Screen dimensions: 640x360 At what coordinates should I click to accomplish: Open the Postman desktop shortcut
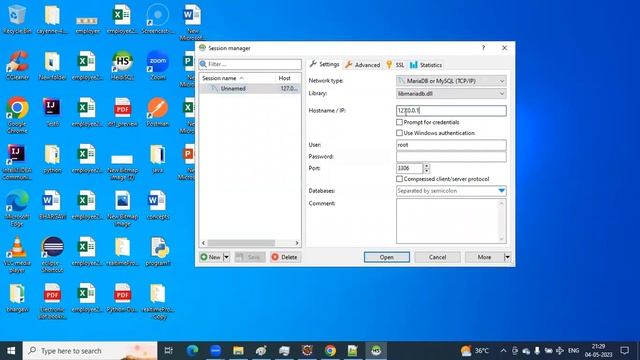[158, 112]
